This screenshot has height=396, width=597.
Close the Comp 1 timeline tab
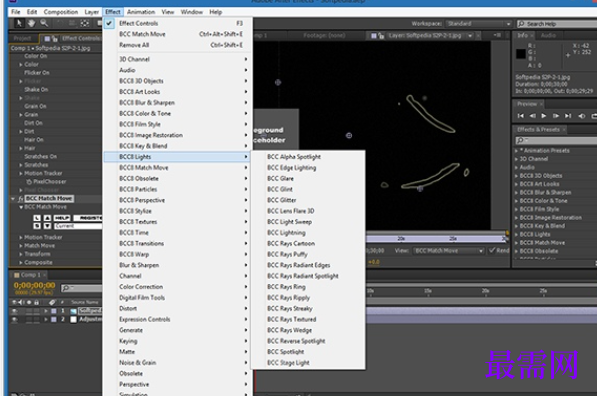tap(44, 275)
